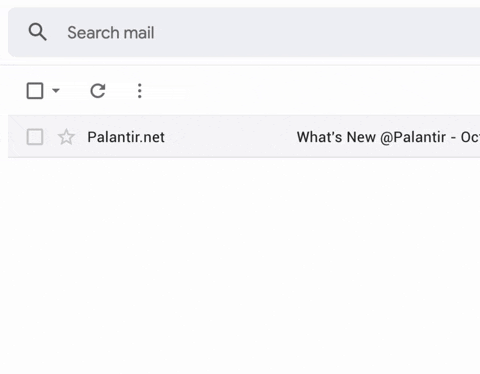
Task: Reload messages using the refresh icon
Action: 98,91
